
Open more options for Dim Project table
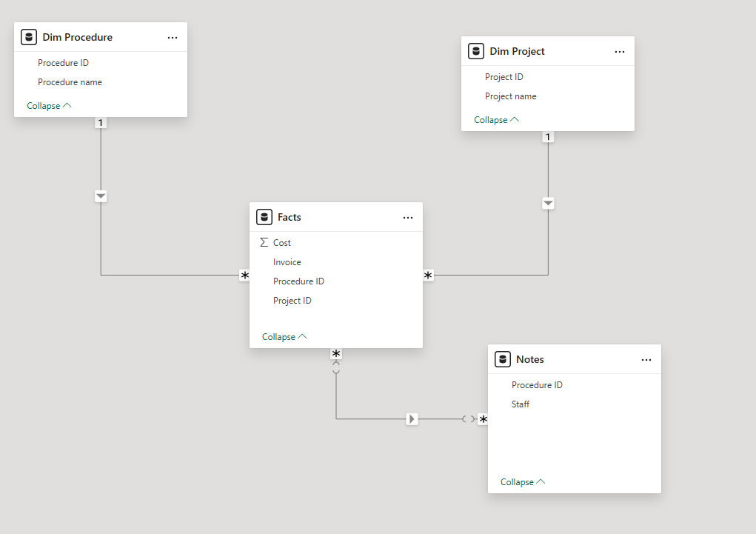point(620,52)
